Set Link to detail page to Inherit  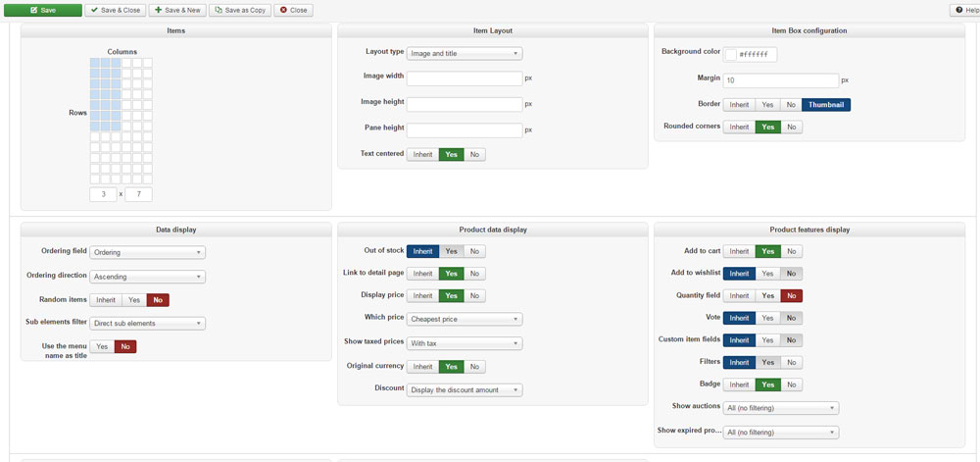coord(422,274)
